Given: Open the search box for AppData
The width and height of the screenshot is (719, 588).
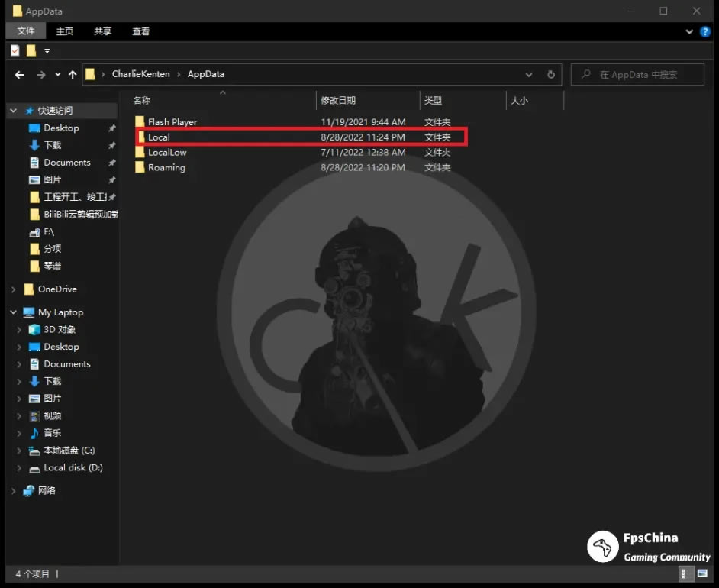Looking at the screenshot, I should coord(637,74).
